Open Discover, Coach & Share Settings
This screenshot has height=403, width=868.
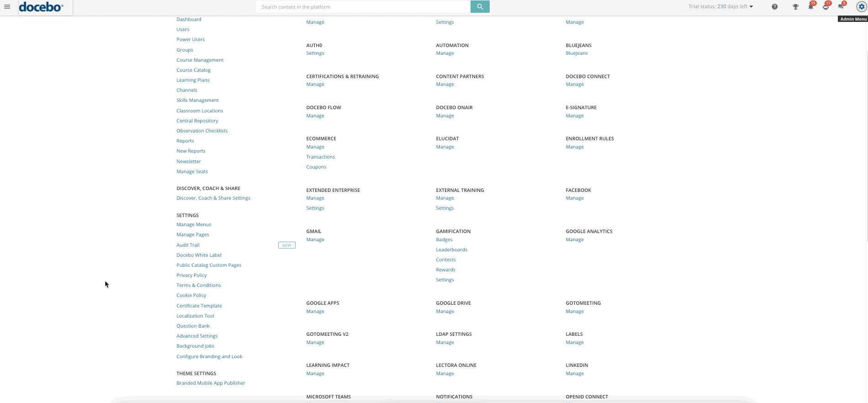click(x=213, y=198)
